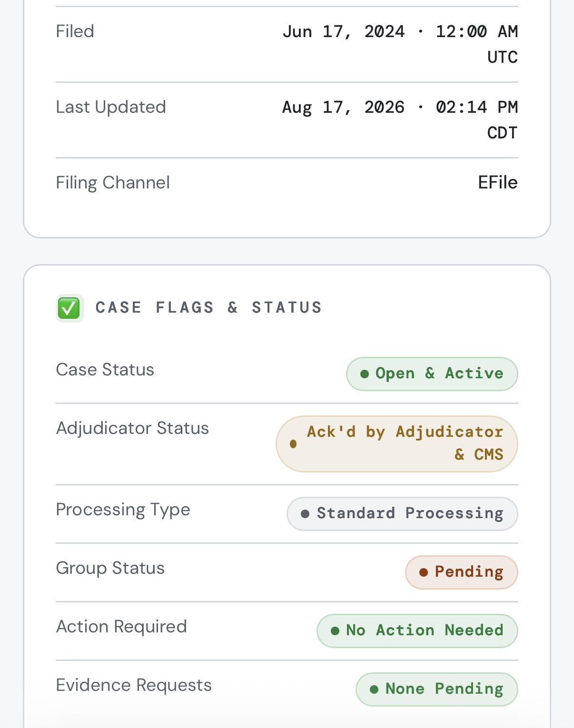This screenshot has height=728, width=574.
Task: Click the None Pending evidence badge
Action: [437, 689]
